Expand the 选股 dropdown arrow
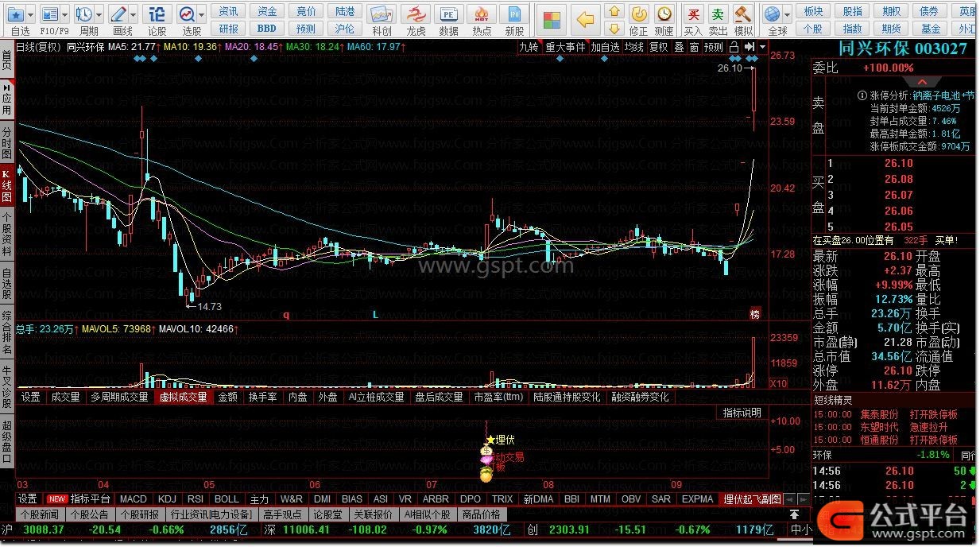 (202, 14)
